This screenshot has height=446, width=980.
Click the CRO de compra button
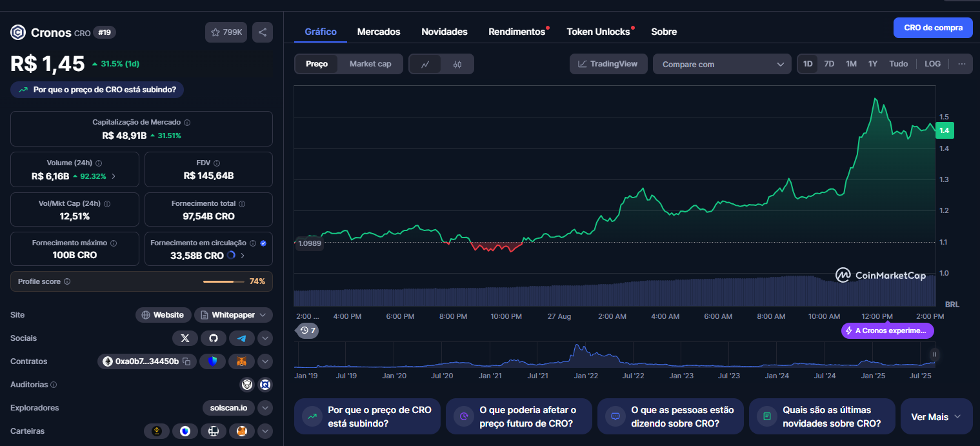pyautogui.click(x=933, y=28)
